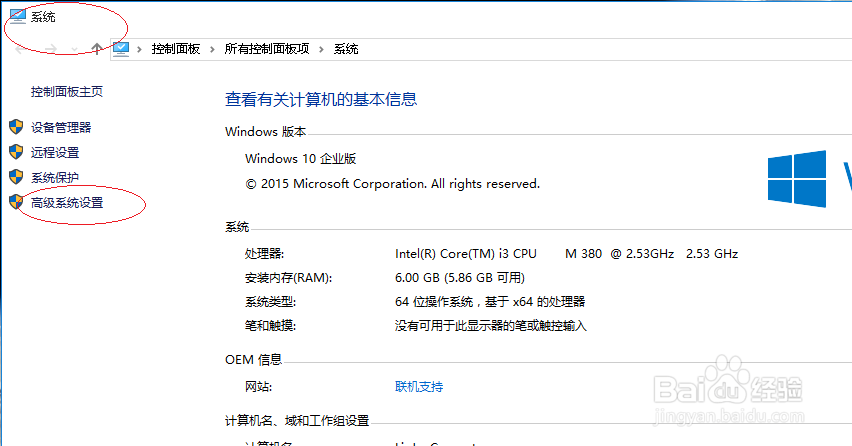The width and height of the screenshot is (852, 446).
Task: Open 联机支持 website link
Action: coord(419,387)
